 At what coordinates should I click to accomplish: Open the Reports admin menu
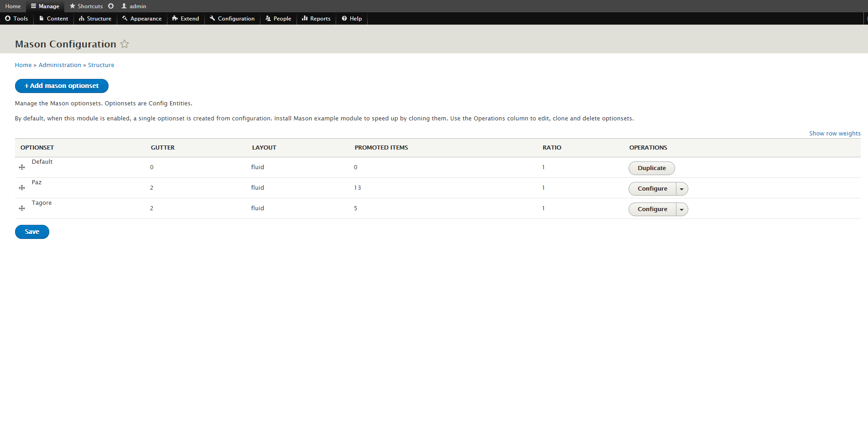coord(316,19)
